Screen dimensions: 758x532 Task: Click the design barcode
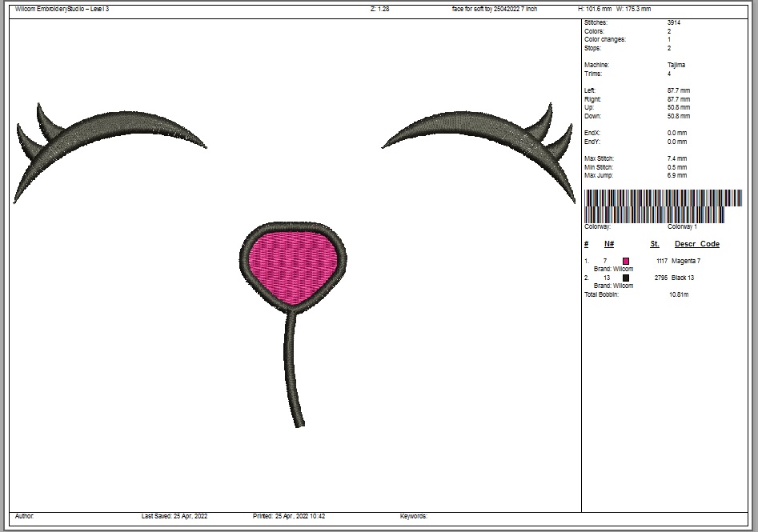point(663,206)
